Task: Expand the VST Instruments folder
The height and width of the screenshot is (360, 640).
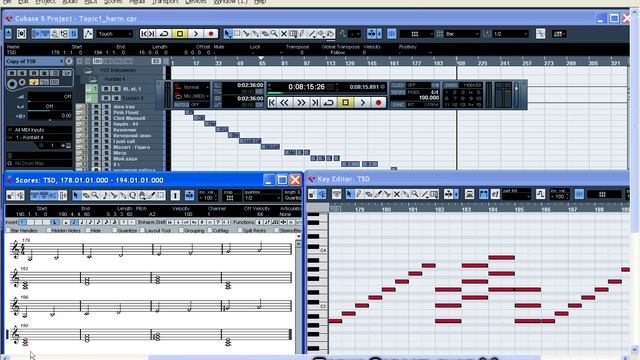Action: pos(88,70)
